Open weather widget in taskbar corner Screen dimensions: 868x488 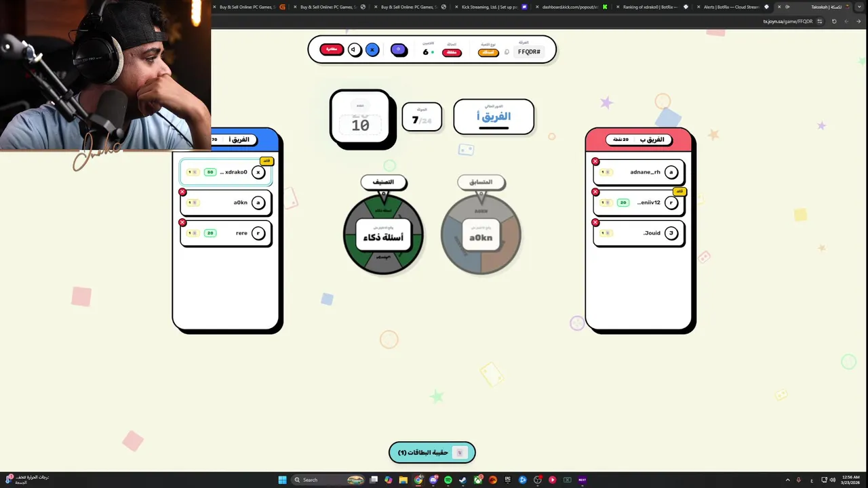tap(27, 480)
